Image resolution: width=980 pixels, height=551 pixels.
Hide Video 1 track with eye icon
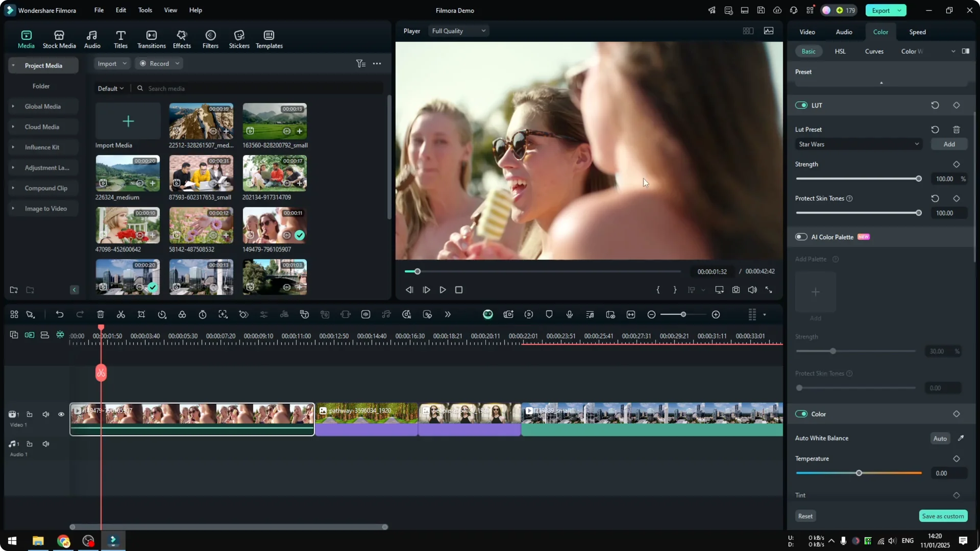pyautogui.click(x=61, y=414)
